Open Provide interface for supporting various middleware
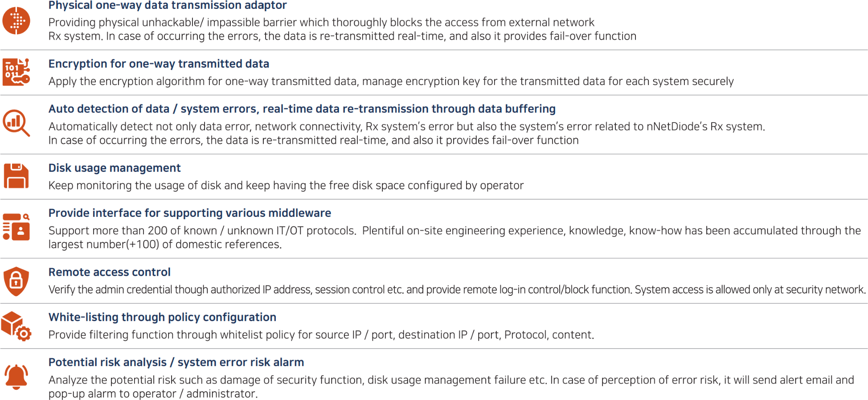 pyautogui.click(x=190, y=213)
